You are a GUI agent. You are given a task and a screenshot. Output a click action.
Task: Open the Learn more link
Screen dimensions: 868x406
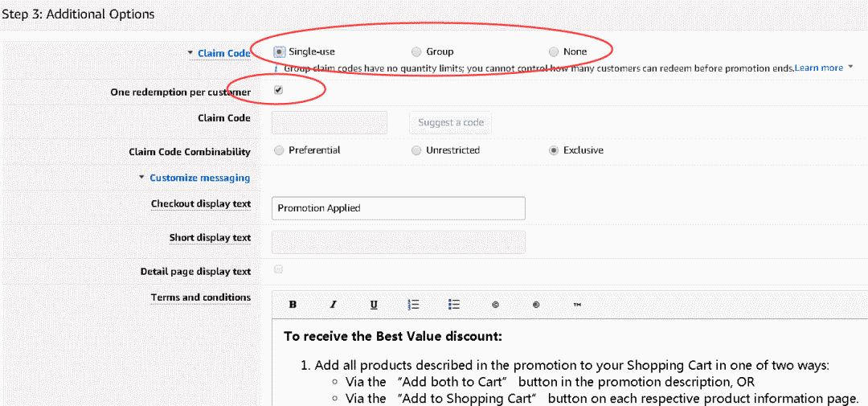(x=818, y=68)
